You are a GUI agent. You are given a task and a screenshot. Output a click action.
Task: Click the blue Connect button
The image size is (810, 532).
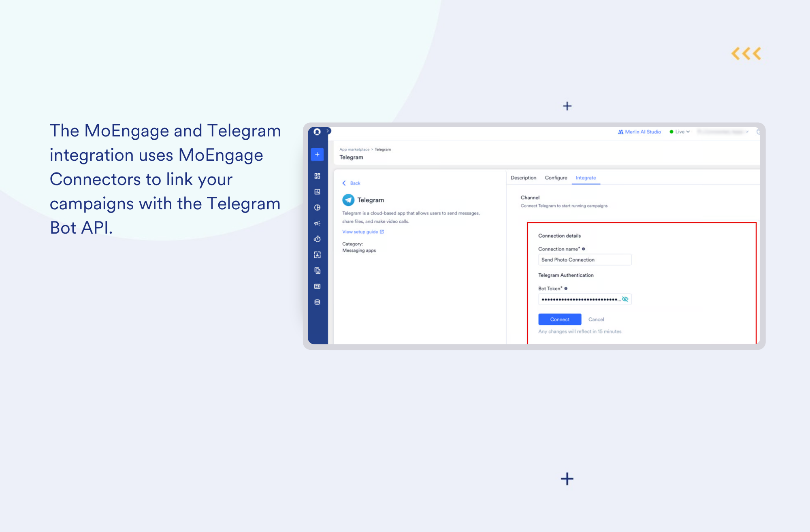click(560, 319)
